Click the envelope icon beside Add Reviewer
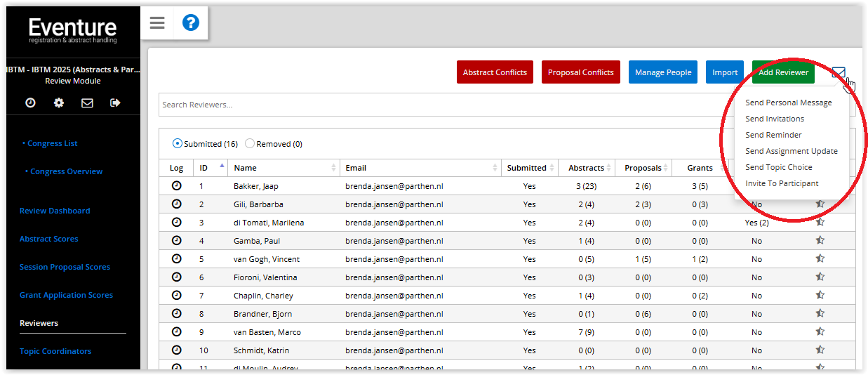The width and height of the screenshot is (868, 375). click(x=838, y=72)
